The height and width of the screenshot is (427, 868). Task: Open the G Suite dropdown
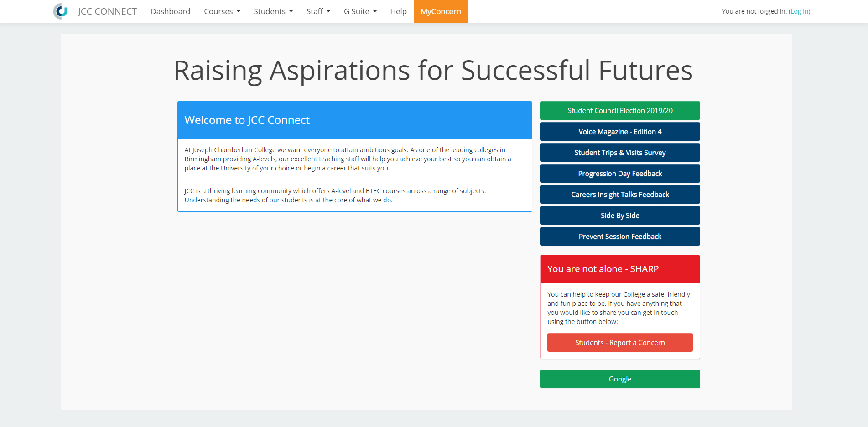tap(360, 11)
